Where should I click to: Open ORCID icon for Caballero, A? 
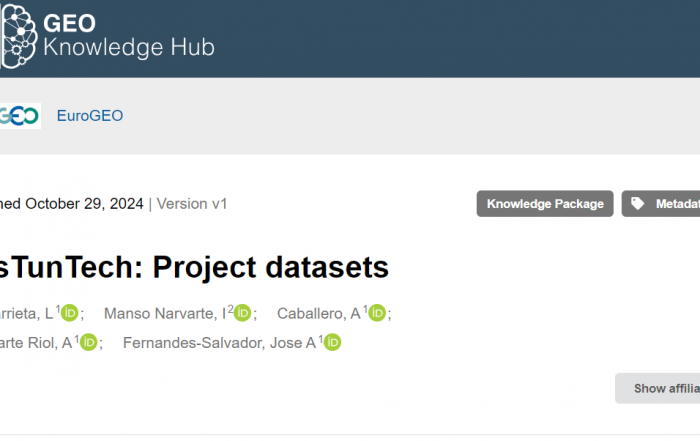coord(377,313)
